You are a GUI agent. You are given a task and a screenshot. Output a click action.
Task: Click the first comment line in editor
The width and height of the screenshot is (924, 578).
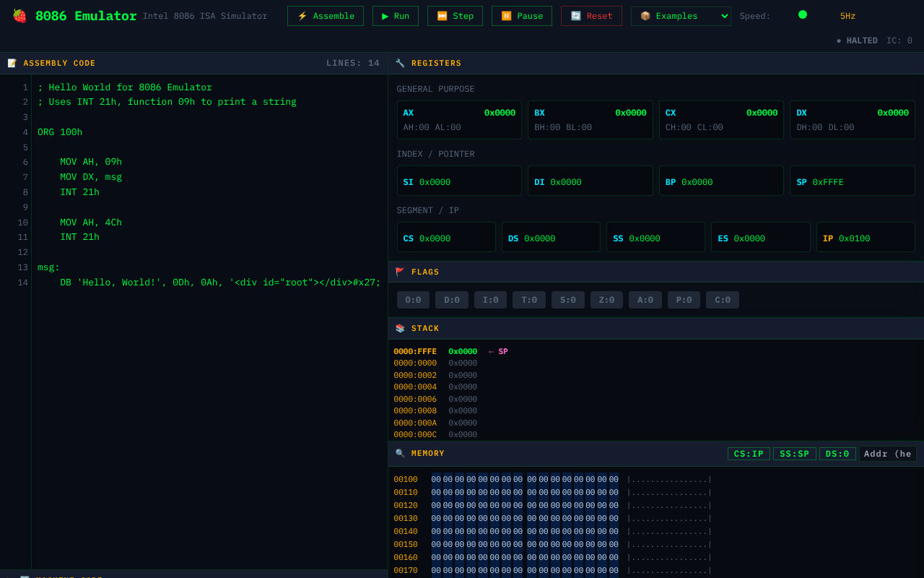(125, 87)
